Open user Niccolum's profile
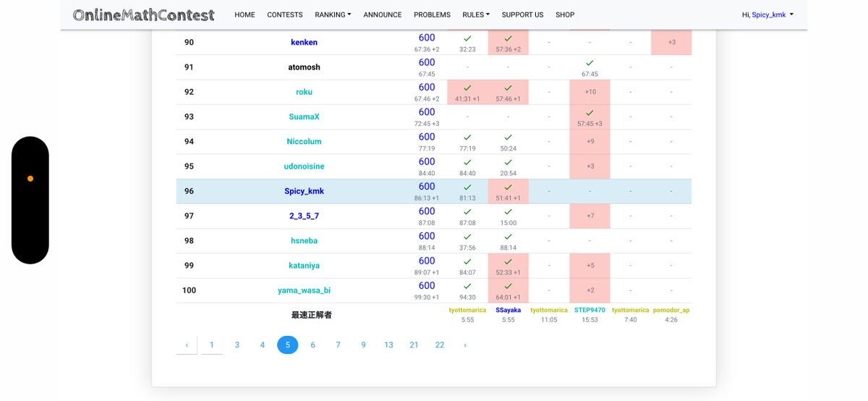Image resolution: width=868 pixels, height=401 pixels. coord(304,142)
